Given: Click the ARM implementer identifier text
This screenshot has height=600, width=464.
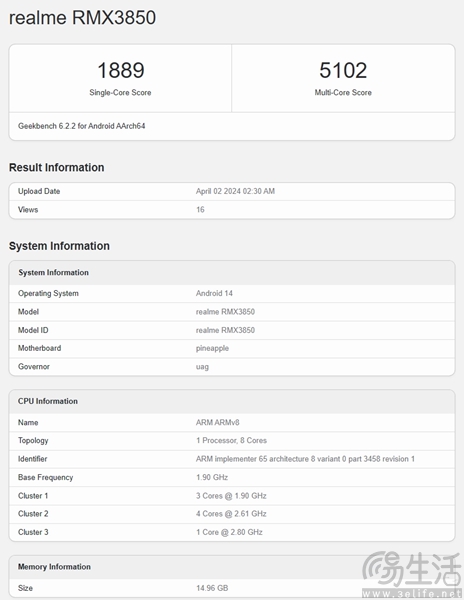Looking at the screenshot, I should (x=305, y=459).
